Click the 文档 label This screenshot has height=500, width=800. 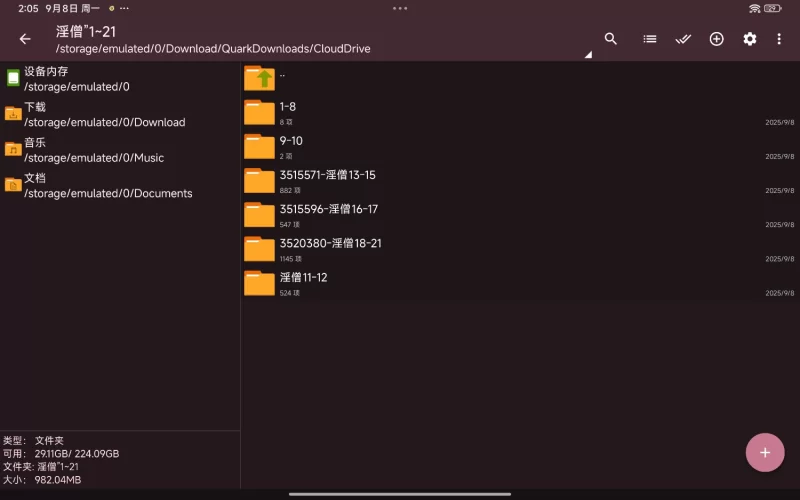(x=35, y=178)
